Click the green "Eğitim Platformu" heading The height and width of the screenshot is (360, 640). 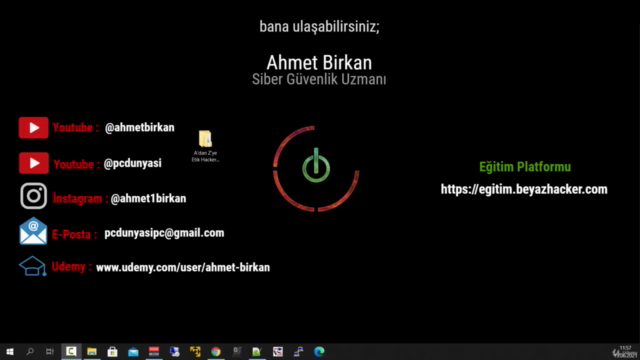(525, 167)
